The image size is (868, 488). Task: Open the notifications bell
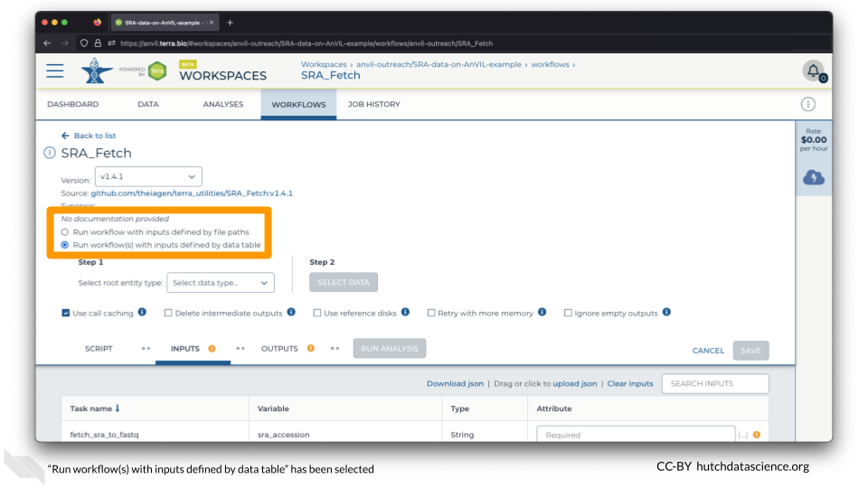(x=813, y=70)
